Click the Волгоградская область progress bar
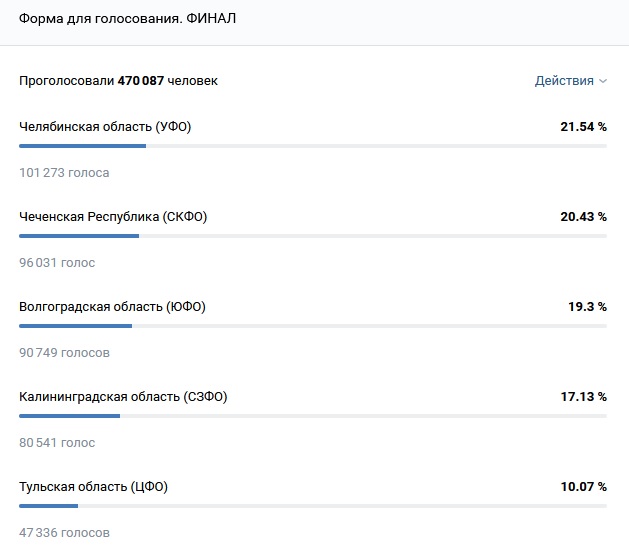The height and width of the screenshot is (551, 629). [312, 326]
